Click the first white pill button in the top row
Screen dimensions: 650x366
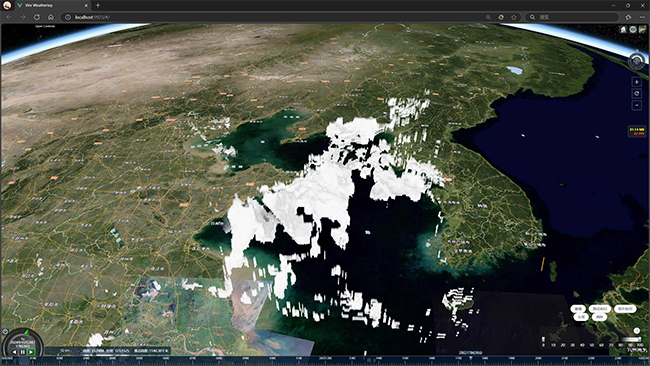tap(578, 309)
